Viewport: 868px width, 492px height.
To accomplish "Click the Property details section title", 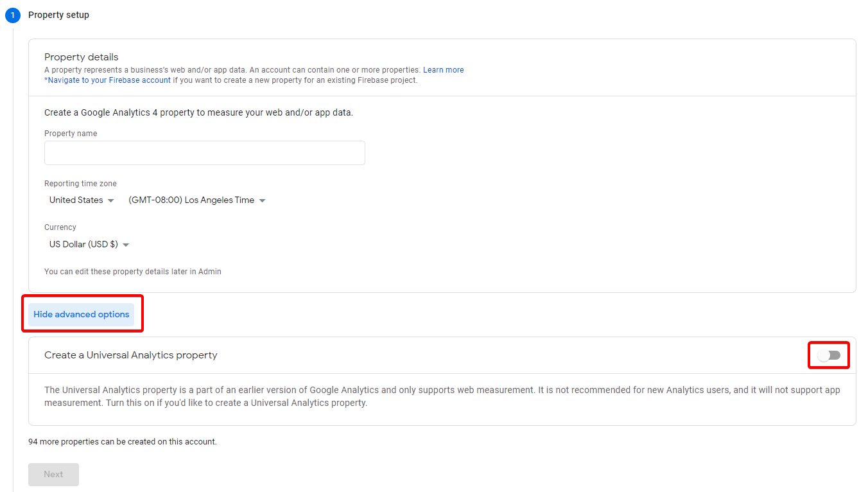I will click(x=81, y=57).
